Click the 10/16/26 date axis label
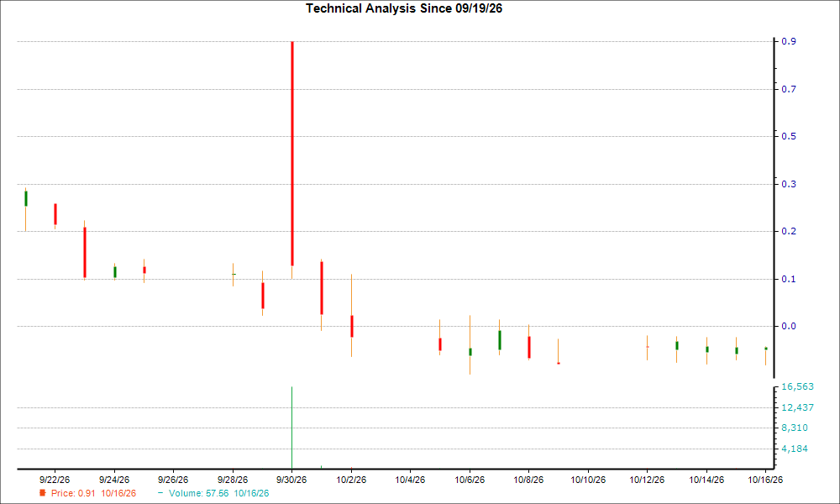 pos(765,480)
